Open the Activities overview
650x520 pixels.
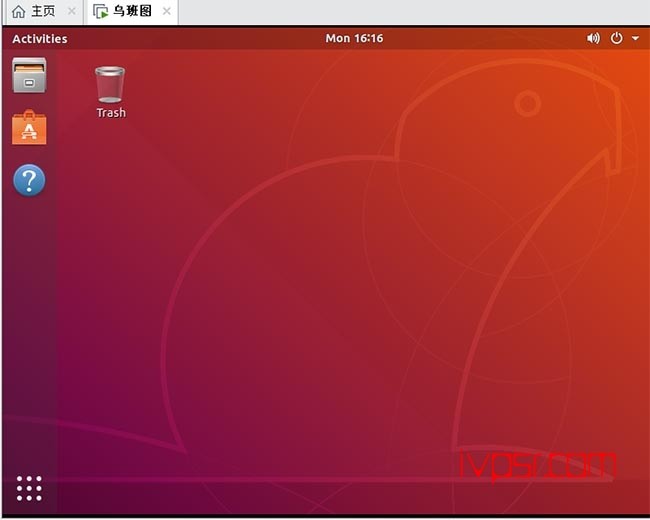40,39
